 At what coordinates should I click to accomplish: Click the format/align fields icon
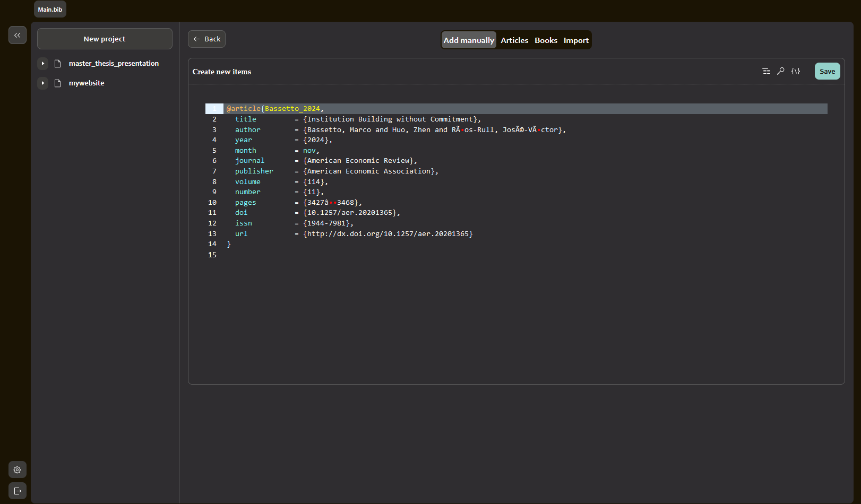[x=766, y=71]
